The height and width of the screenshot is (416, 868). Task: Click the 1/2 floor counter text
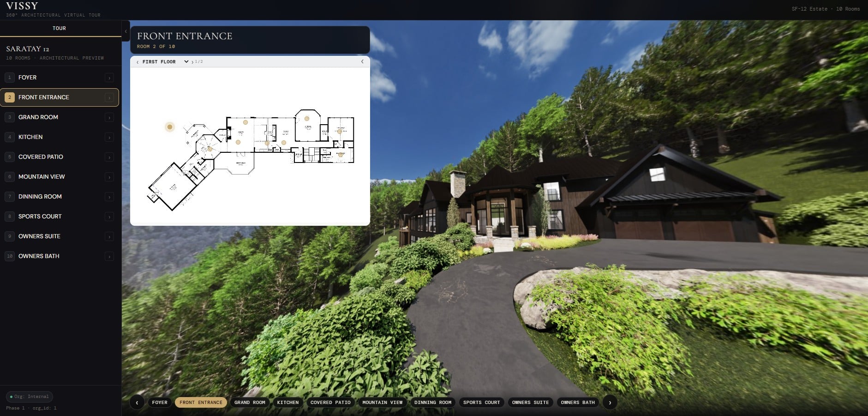tap(199, 61)
